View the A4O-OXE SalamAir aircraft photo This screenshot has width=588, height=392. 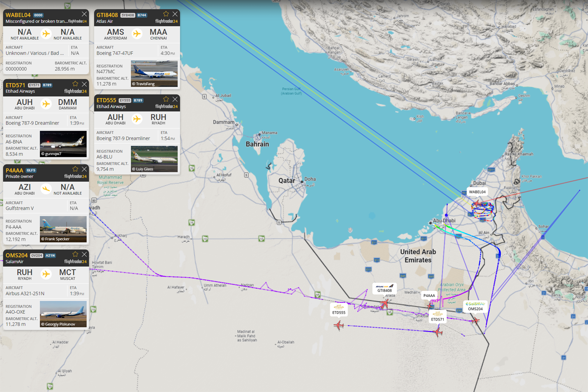[63, 314]
